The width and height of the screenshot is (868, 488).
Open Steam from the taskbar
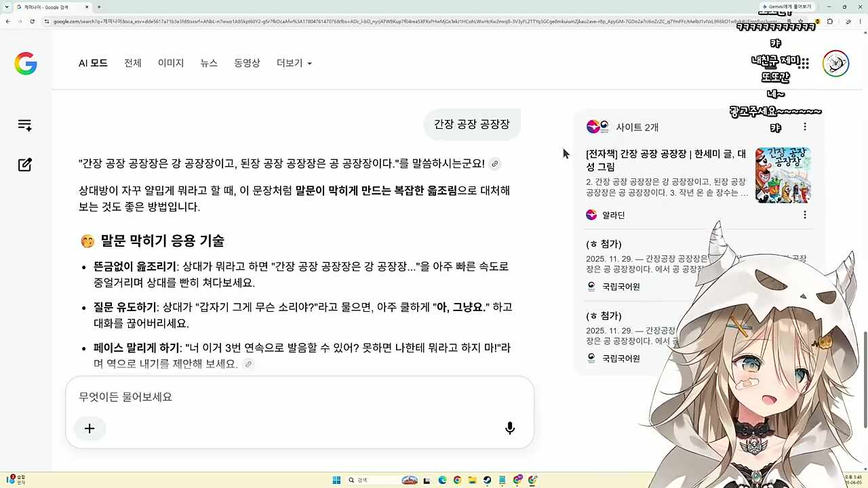(x=487, y=481)
